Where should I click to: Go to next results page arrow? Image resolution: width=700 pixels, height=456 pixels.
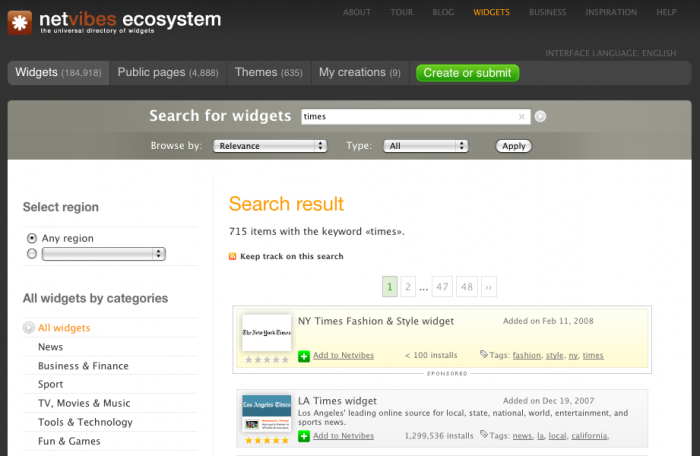[488, 287]
